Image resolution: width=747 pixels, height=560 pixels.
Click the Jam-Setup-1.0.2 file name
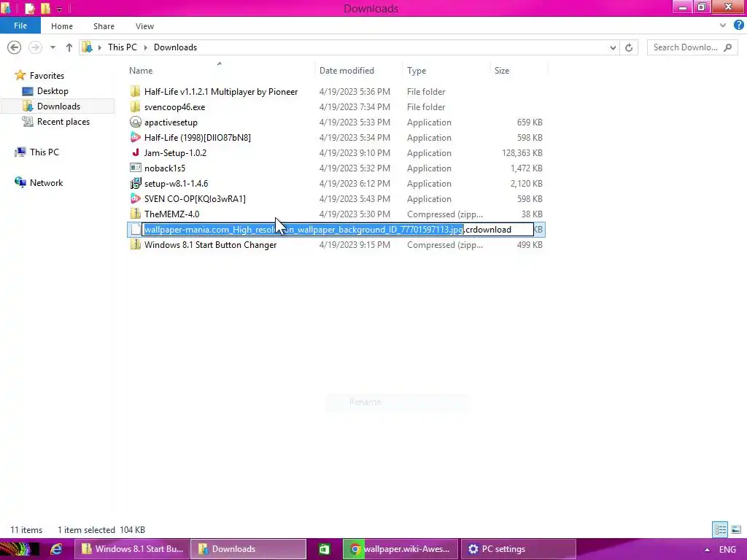175,153
